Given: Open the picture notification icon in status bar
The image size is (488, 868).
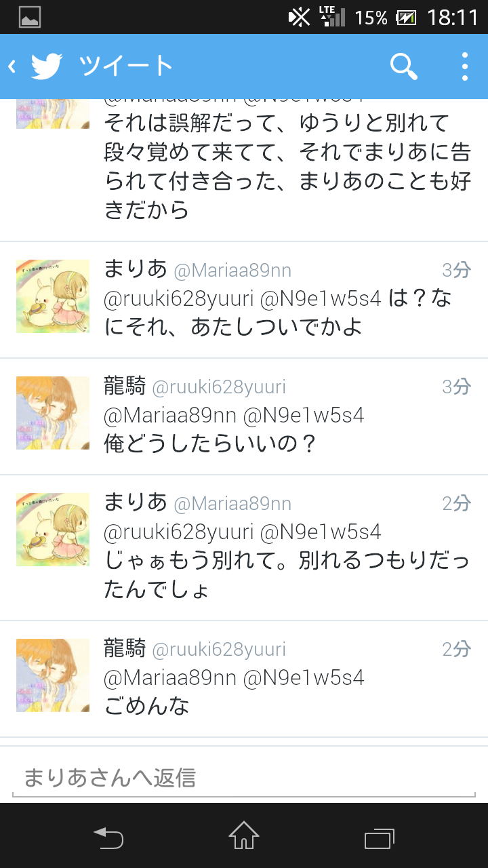Looking at the screenshot, I should tap(30, 17).
